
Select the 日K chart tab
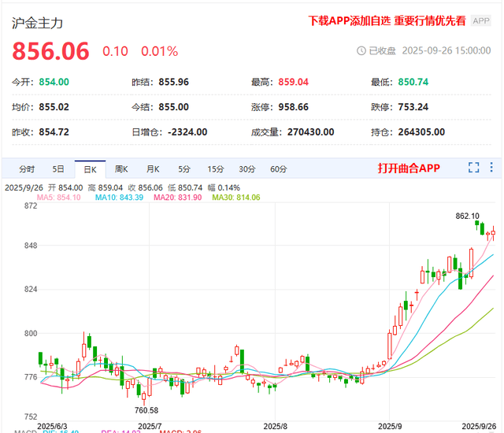(90, 169)
